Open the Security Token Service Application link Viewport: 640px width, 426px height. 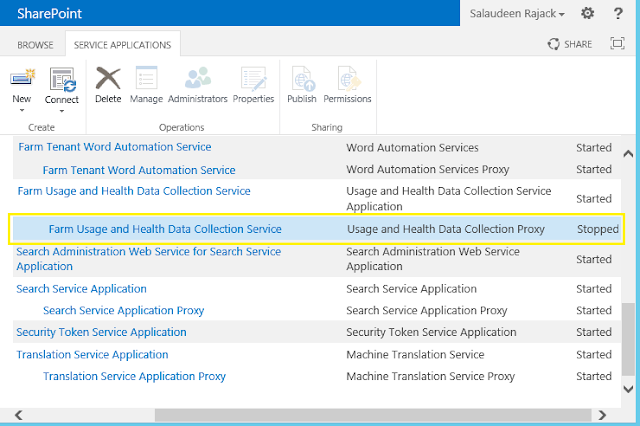pos(101,332)
